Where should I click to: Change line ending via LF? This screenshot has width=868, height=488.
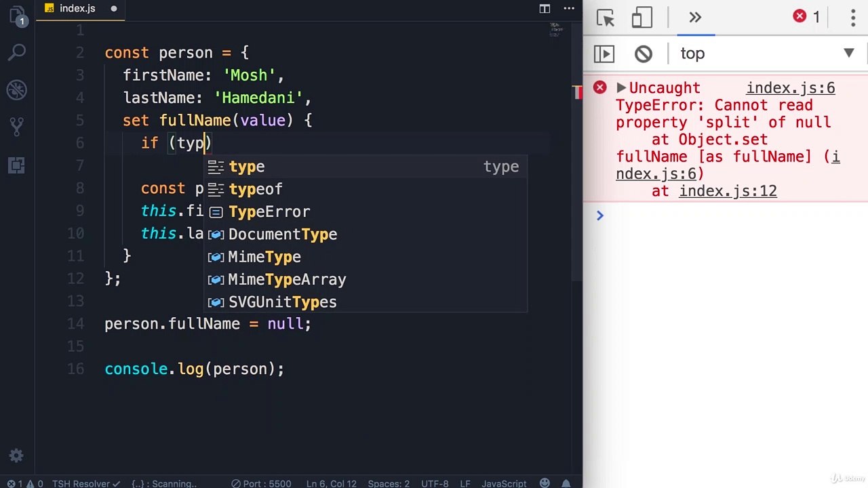coord(465,483)
